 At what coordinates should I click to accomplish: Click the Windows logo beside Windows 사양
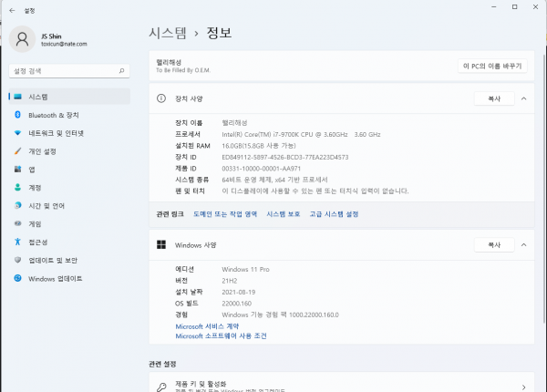(x=161, y=244)
